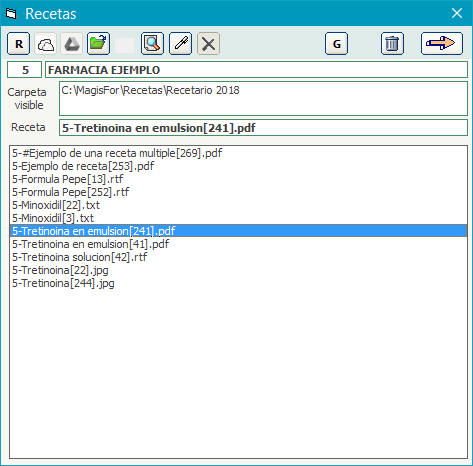Select 5-Tretinoina[244].jpg file entry
The image size is (473, 466).
[x=63, y=283]
